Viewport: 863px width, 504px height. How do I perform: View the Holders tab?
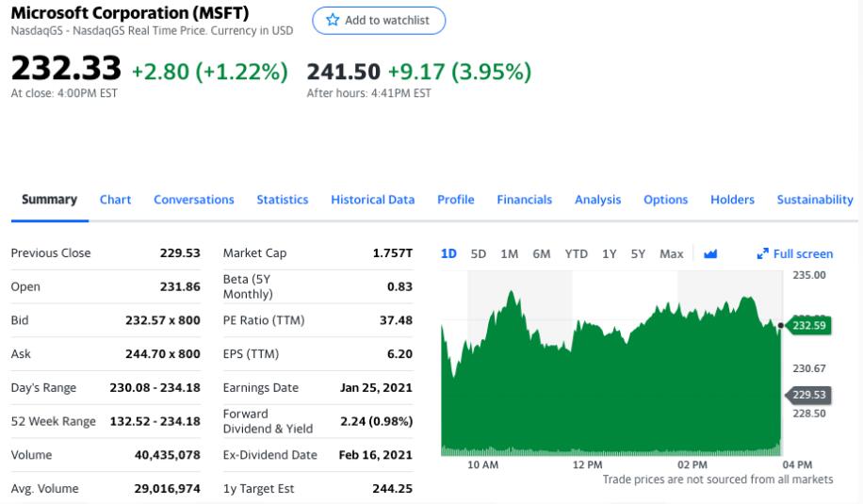(732, 199)
